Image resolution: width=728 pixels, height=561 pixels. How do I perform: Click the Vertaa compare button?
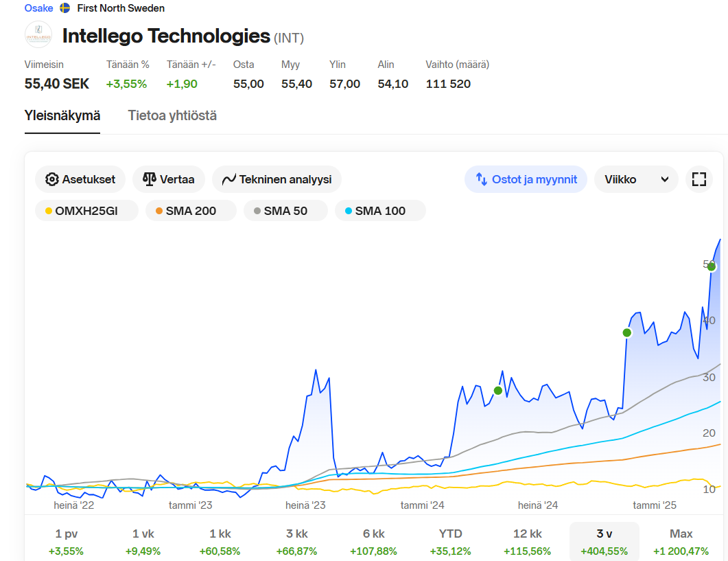click(x=169, y=179)
